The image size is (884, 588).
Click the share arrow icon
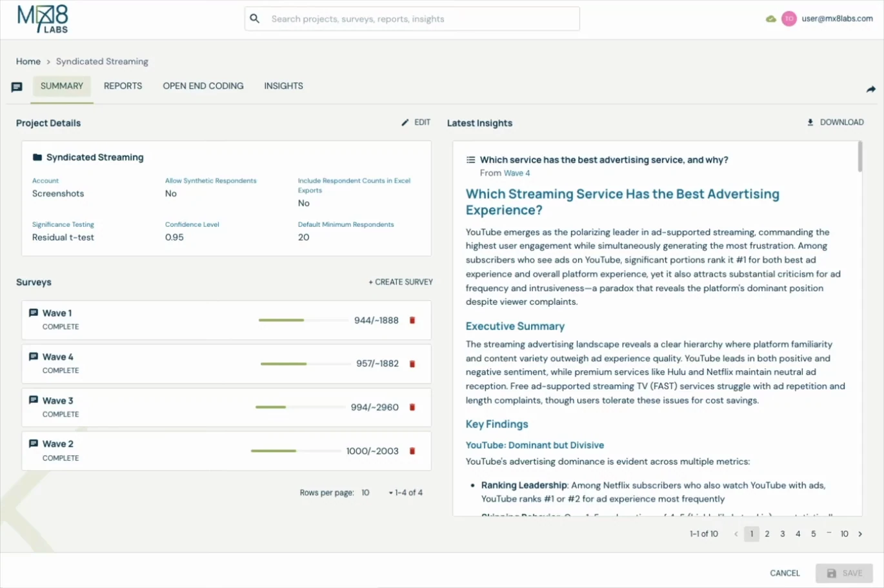click(x=870, y=89)
